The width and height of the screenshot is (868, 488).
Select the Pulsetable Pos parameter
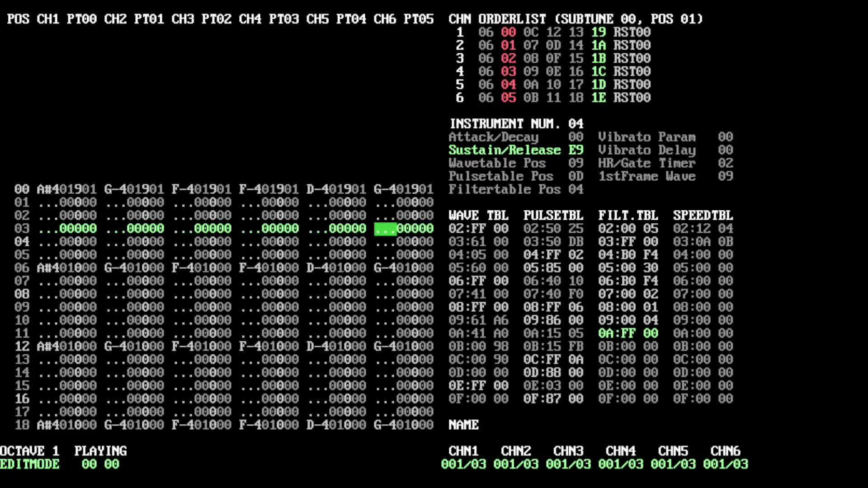pyautogui.click(x=500, y=176)
